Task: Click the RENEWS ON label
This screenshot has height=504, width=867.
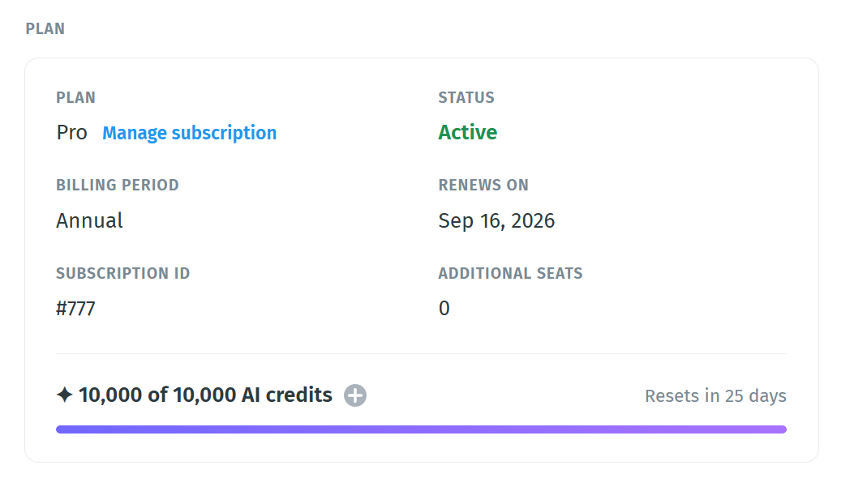Action: pos(483,185)
